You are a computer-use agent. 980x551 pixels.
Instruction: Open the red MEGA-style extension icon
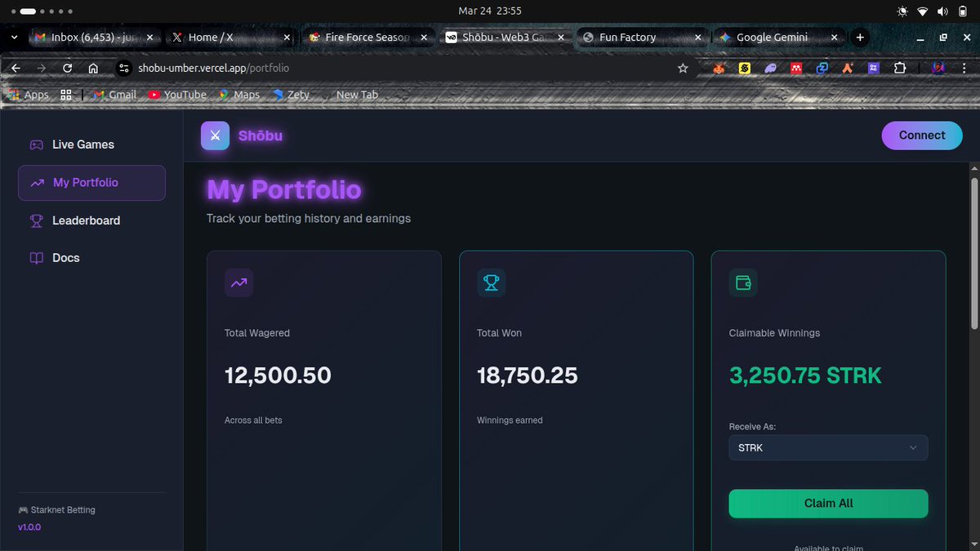point(795,69)
